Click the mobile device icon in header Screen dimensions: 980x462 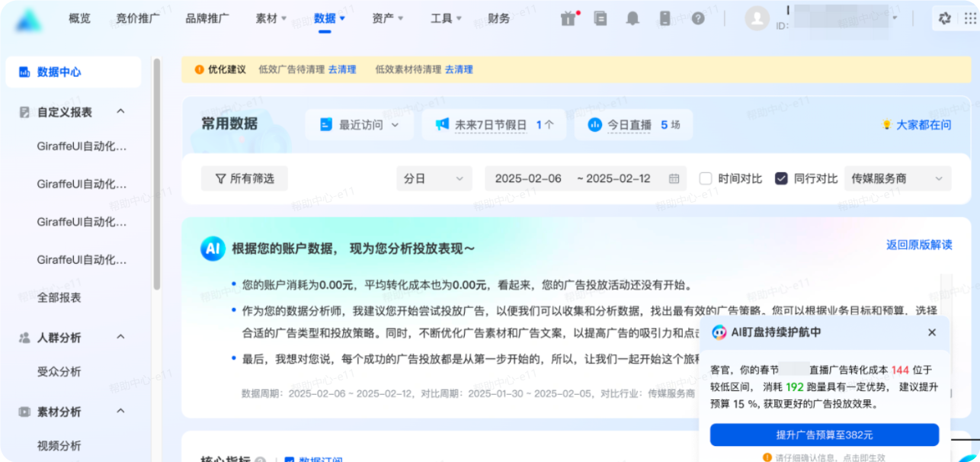665,18
